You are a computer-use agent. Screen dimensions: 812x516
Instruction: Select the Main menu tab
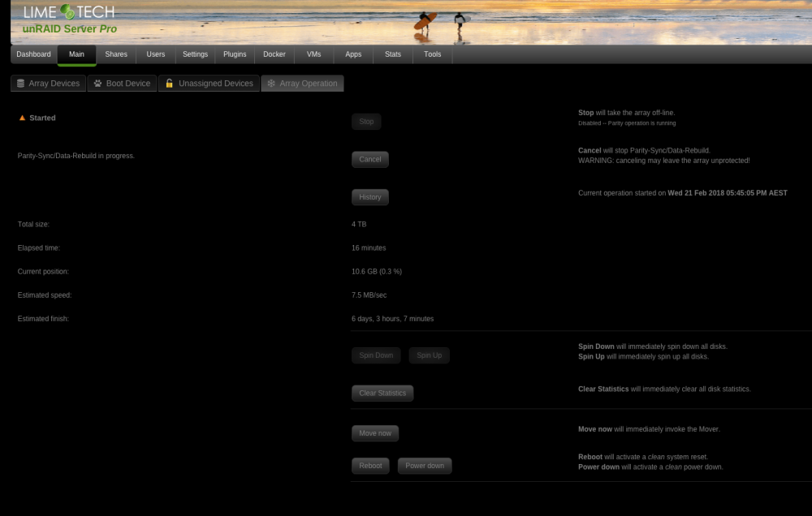click(76, 54)
